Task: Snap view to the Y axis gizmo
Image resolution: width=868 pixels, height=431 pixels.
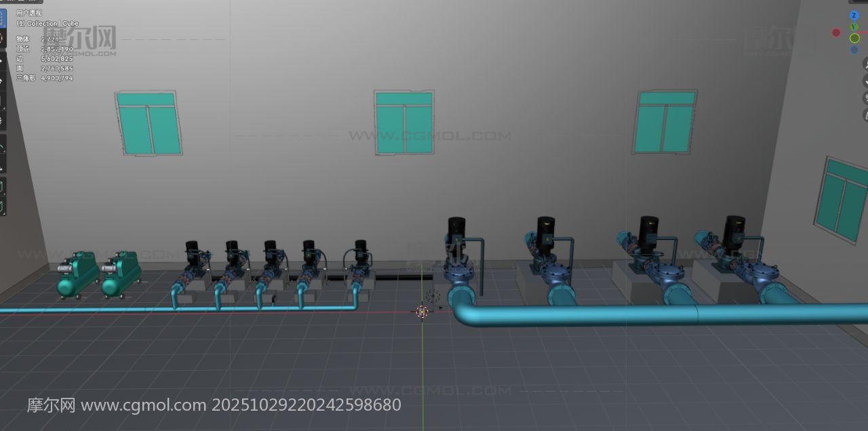Action: click(x=854, y=27)
